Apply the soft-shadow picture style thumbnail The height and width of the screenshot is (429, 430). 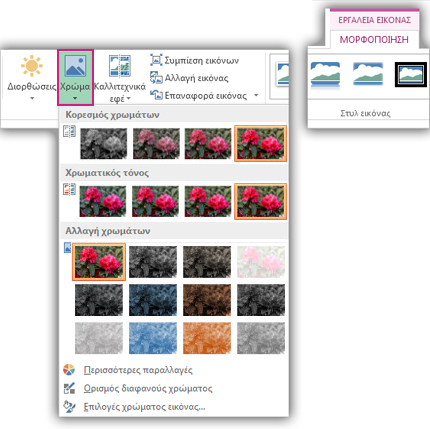[368, 74]
